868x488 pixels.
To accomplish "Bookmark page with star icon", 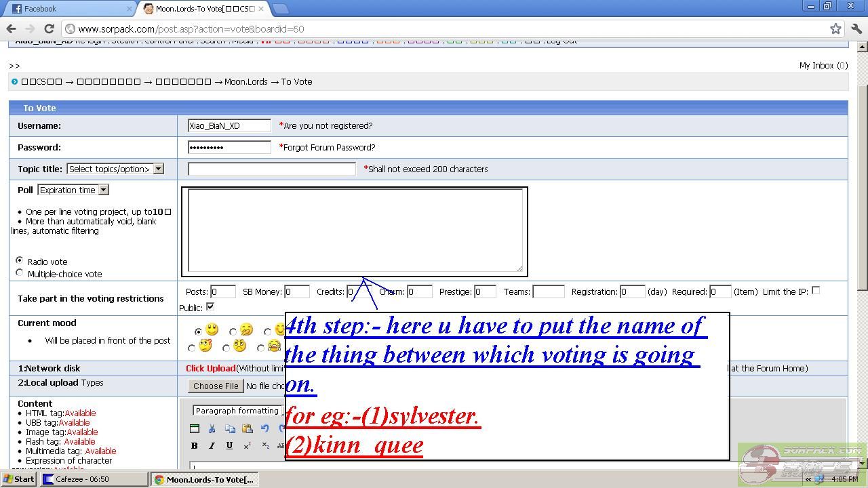I will [835, 28].
